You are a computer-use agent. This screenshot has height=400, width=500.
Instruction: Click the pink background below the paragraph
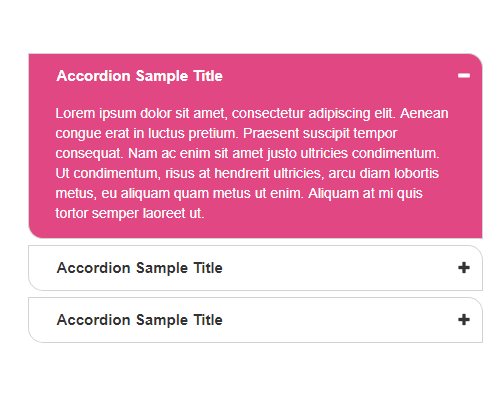pos(255,230)
